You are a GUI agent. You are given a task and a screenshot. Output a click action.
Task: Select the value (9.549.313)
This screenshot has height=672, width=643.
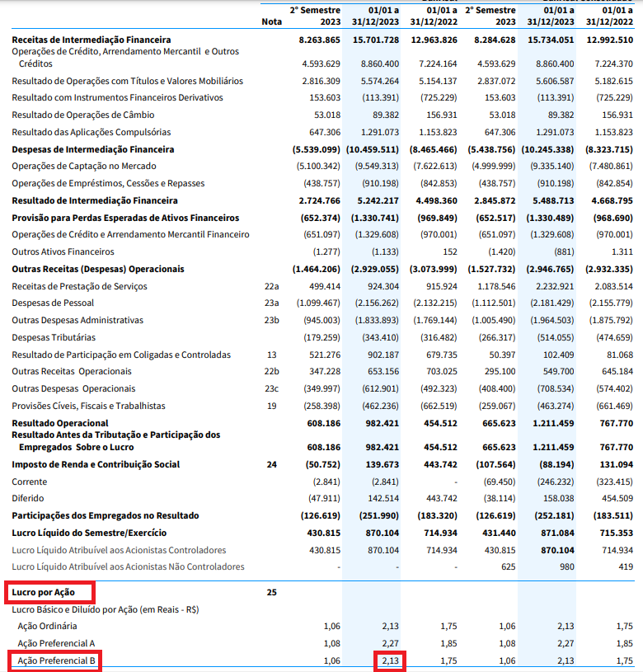[x=377, y=167]
